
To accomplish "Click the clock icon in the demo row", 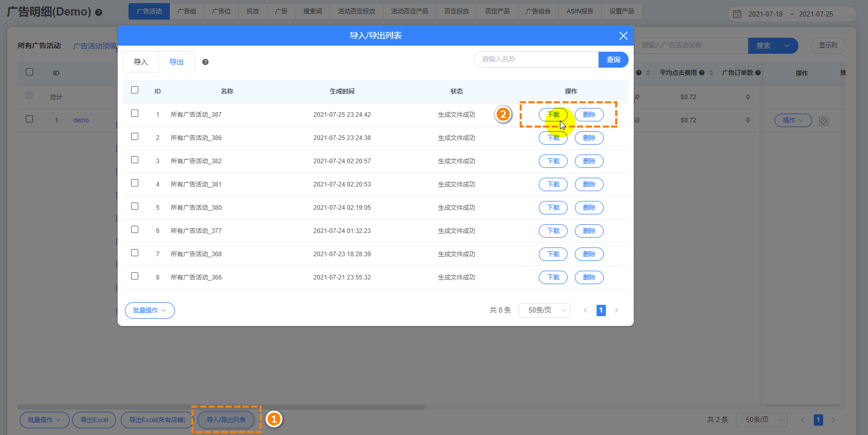I will pyautogui.click(x=823, y=121).
